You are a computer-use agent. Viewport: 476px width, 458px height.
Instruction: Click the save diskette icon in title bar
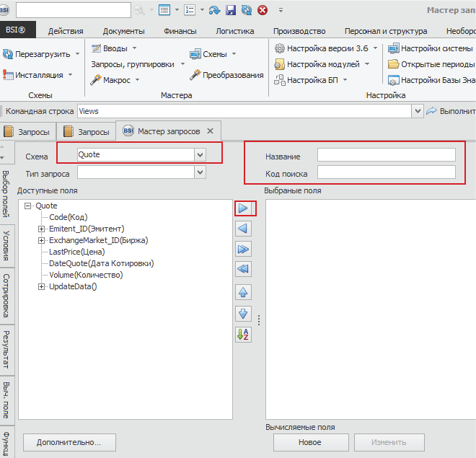pyautogui.click(x=231, y=10)
